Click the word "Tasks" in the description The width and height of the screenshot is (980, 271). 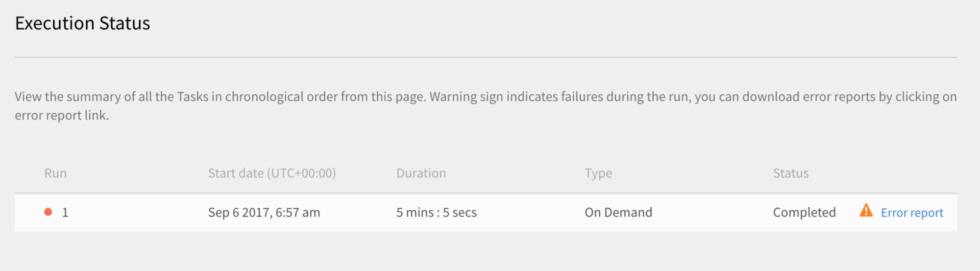(x=192, y=96)
